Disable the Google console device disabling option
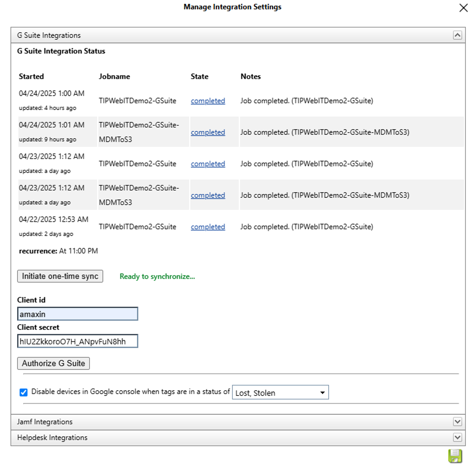 click(x=23, y=392)
